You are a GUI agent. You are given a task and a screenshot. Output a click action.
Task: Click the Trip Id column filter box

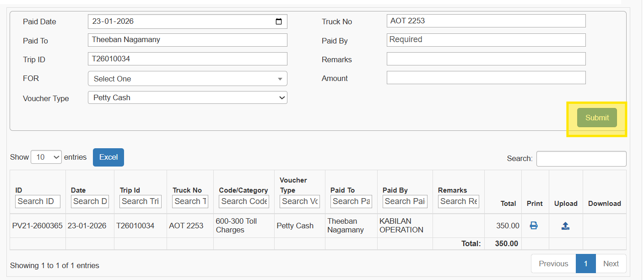point(141,201)
